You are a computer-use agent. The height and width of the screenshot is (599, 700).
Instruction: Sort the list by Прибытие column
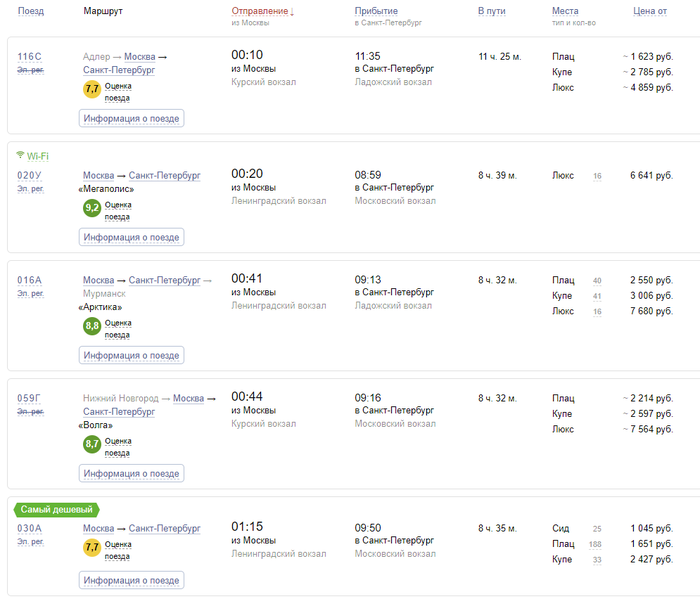(x=375, y=11)
